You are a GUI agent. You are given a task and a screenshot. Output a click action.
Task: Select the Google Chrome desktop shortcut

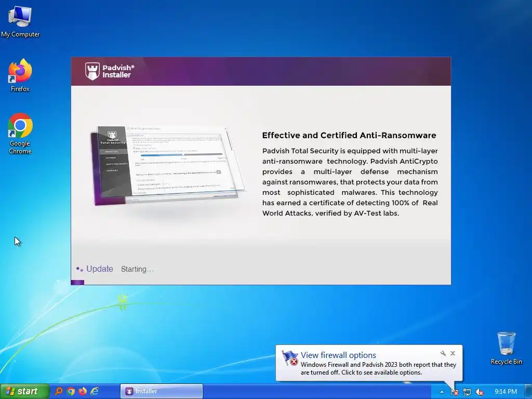(x=20, y=134)
